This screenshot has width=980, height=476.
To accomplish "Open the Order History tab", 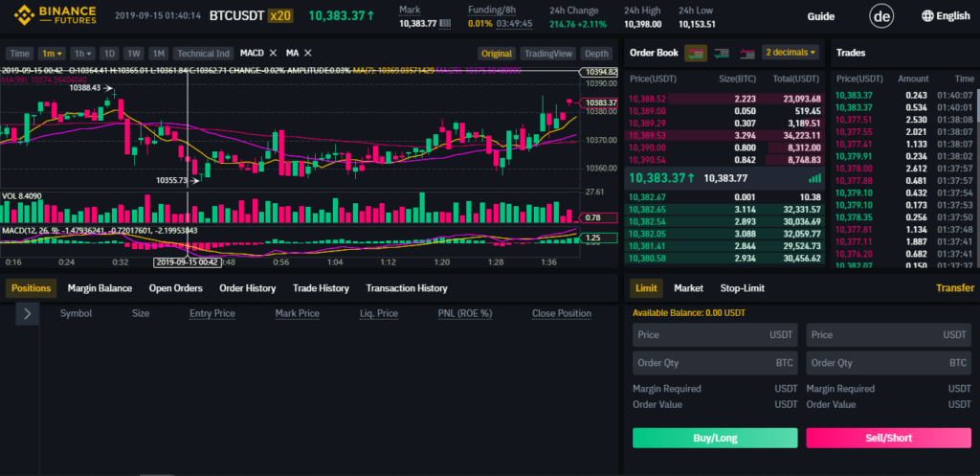I will coord(248,288).
